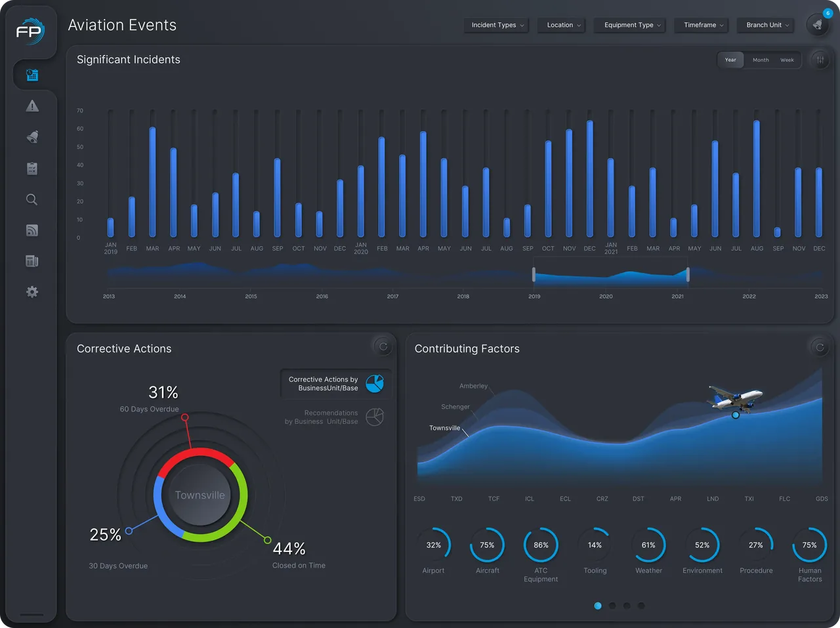The width and height of the screenshot is (840, 628).
Task: Open the clipboard checklist section
Action: (32, 168)
